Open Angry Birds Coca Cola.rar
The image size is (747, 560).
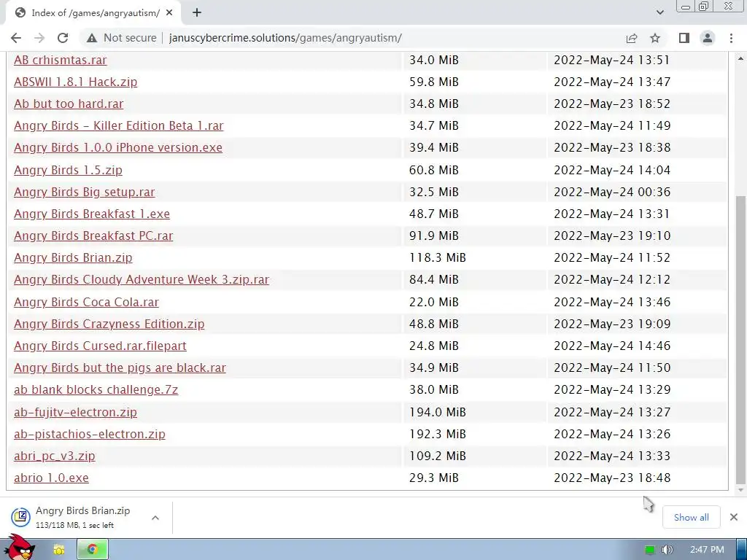click(86, 302)
